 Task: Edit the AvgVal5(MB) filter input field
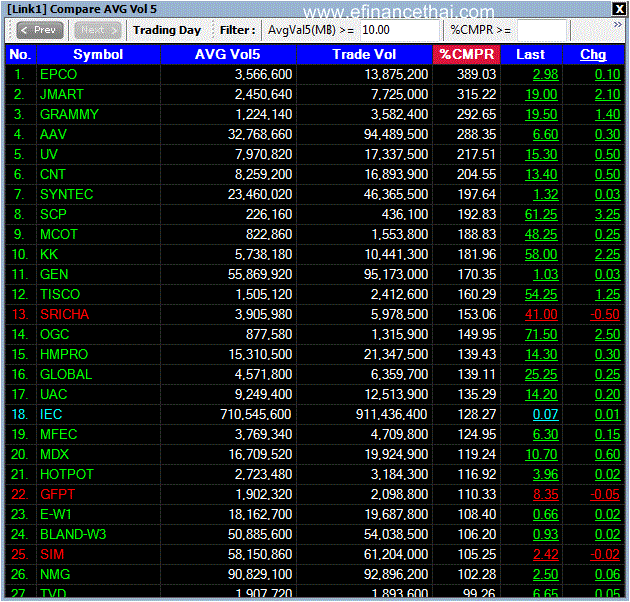coord(399,30)
